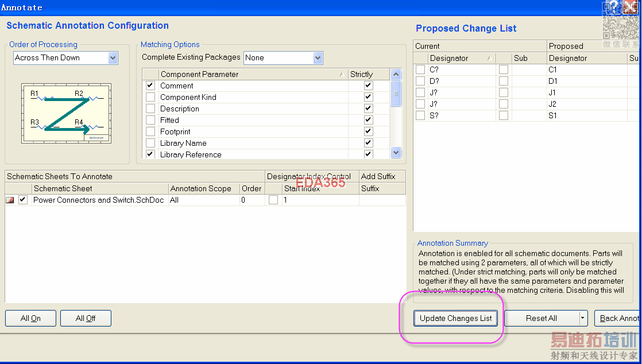Screen dimensions: 642x364
Task: Enable the Component Kind parameter checkbox
Action: 150,97
